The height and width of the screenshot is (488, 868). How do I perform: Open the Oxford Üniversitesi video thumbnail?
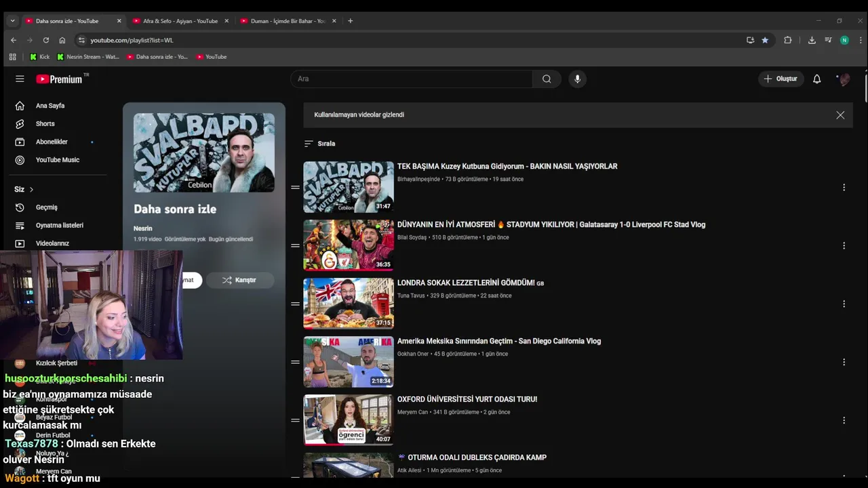(349, 420)
